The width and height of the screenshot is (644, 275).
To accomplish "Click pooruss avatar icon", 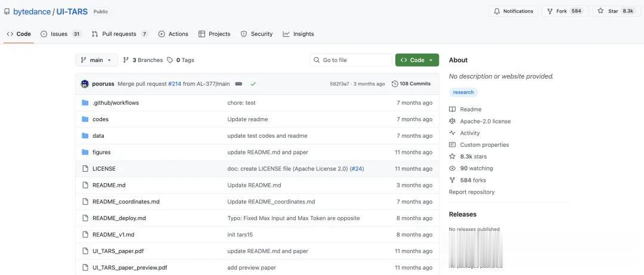I will point(85,84).
